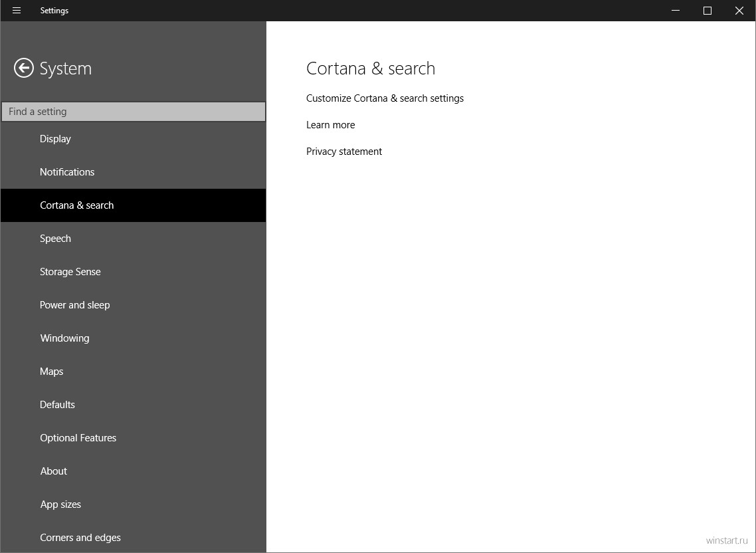Go back using the System back arrow
Image resolution: width=756 pixels, height=553 pixels.
click(24, 68)
